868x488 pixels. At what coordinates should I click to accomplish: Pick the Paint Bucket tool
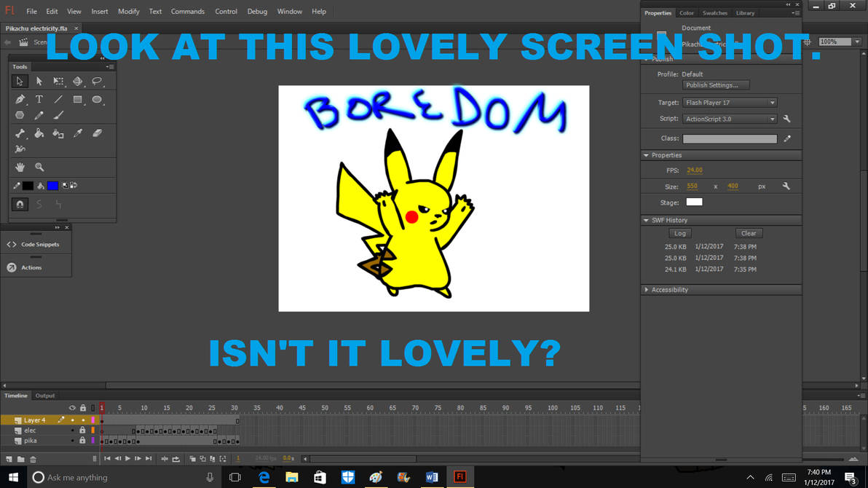pyautogui.click(x=39, y=133)
